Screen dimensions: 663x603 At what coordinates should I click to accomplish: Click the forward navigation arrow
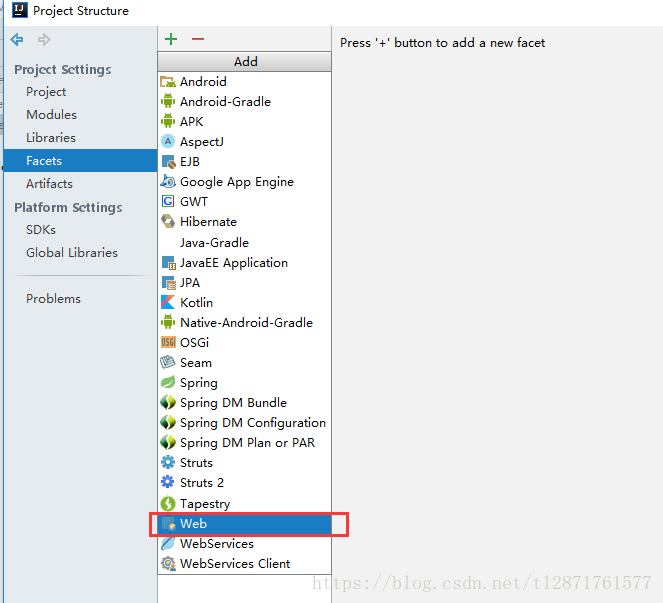(x=44, y=39)
